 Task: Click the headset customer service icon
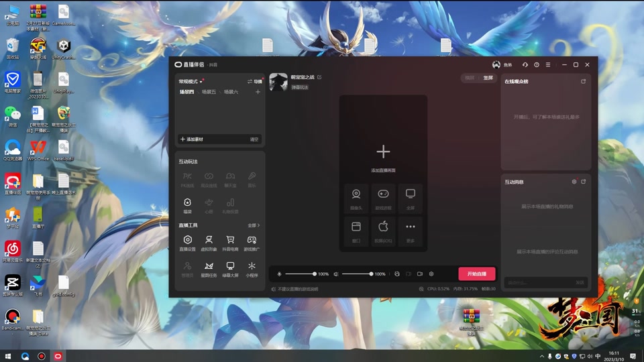pyautogui.click(x=525, y=65)
